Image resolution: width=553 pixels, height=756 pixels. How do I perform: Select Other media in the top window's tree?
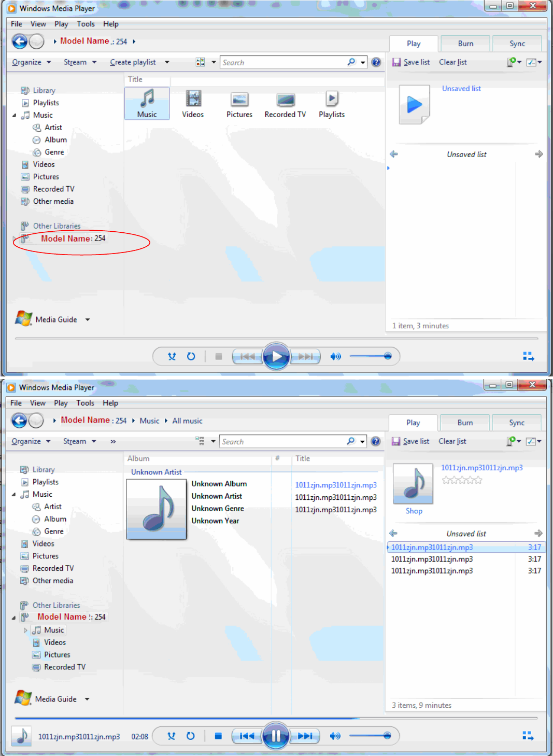pyautogui.click(x=53, y=201)
